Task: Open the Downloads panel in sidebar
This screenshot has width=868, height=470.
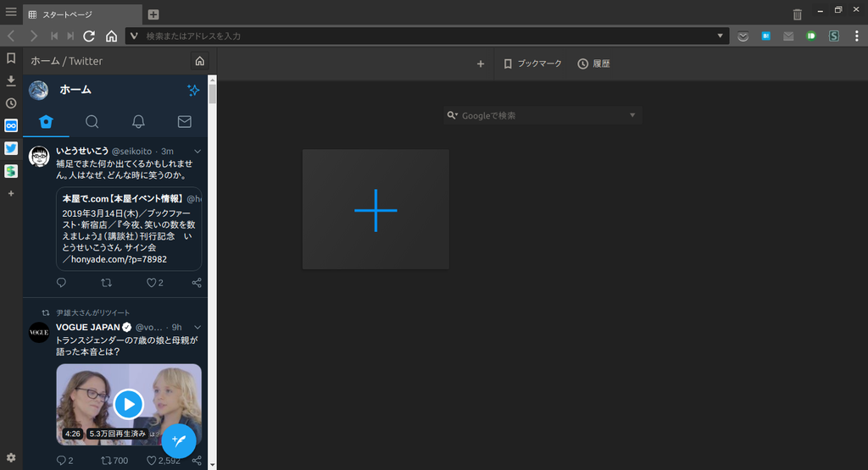Action: coord(11,80)
